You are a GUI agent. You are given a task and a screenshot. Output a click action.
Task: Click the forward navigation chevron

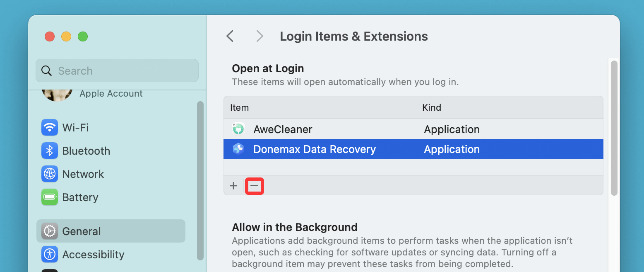point(260,36)
